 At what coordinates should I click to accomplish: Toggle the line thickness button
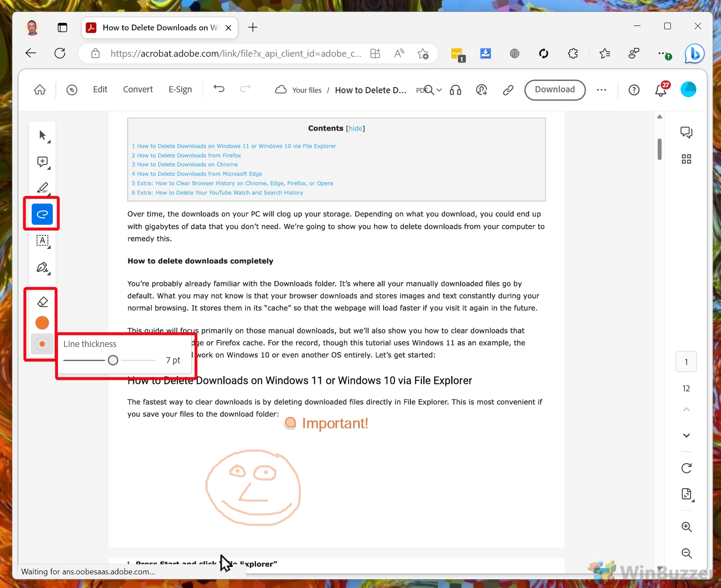pyautogui.click(x=42, y=344)
